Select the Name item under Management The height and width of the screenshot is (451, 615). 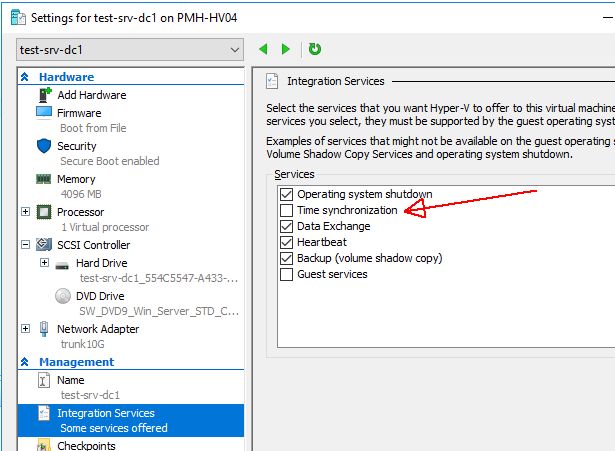pyautogui.click(x=71, y=380)
